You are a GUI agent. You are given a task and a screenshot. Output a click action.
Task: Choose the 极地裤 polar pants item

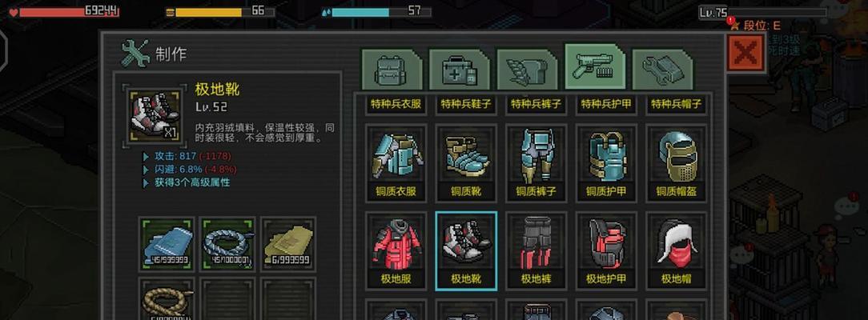pos(536,250)
